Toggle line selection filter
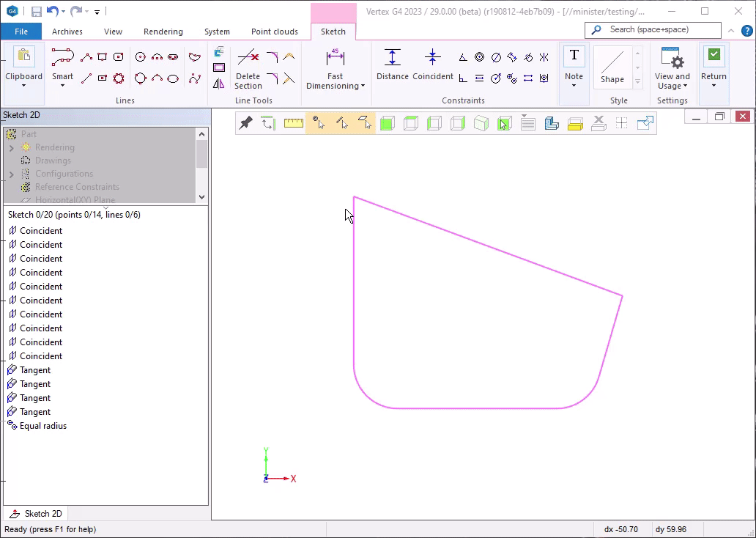The width and height of the screenshot is (756, 538). [341, 123]
